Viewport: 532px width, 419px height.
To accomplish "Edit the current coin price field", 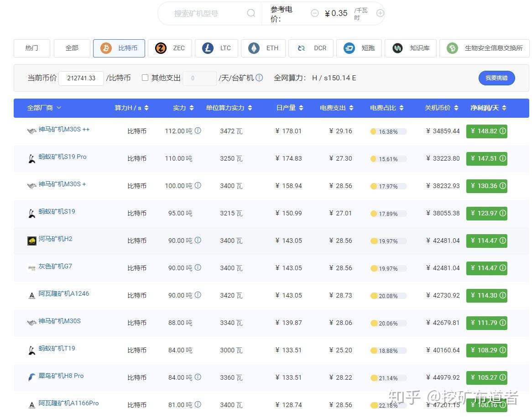I will tap(81, 78).
